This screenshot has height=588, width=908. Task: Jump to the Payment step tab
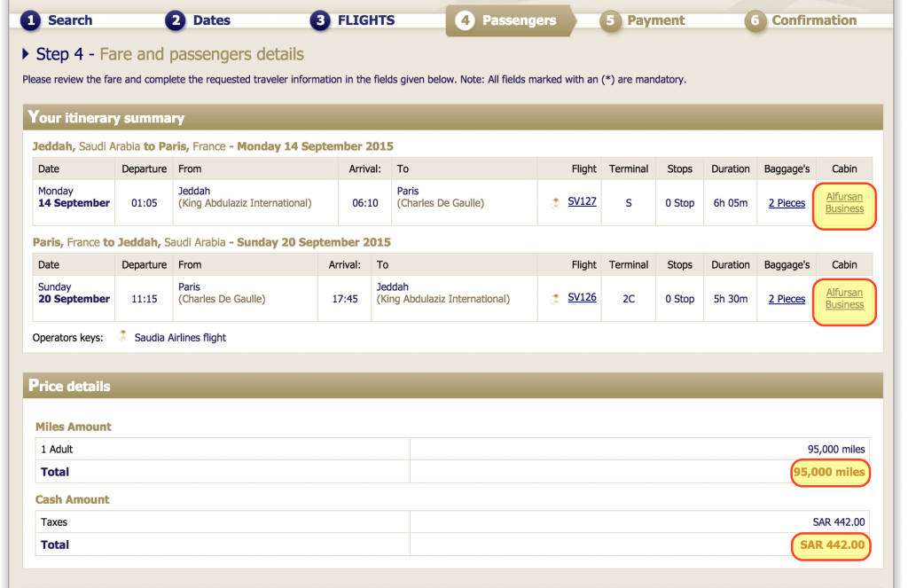point(655,20)
